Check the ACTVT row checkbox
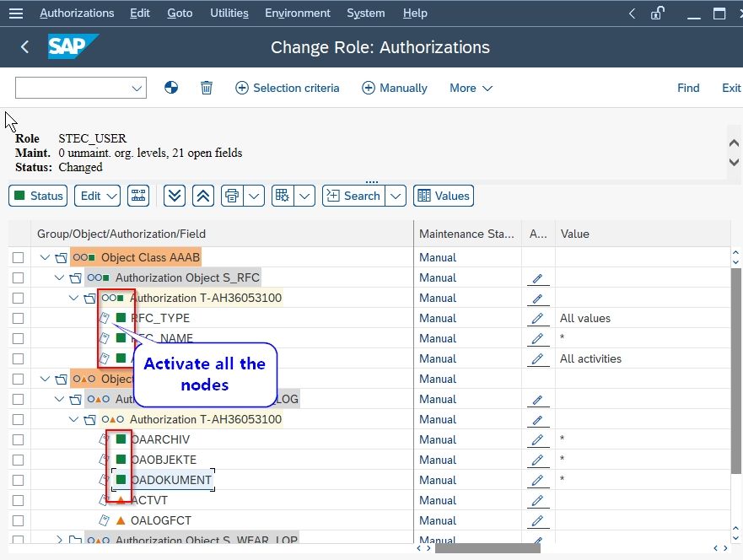This screenshot has width=743, height=560. (x=18, y=500)
